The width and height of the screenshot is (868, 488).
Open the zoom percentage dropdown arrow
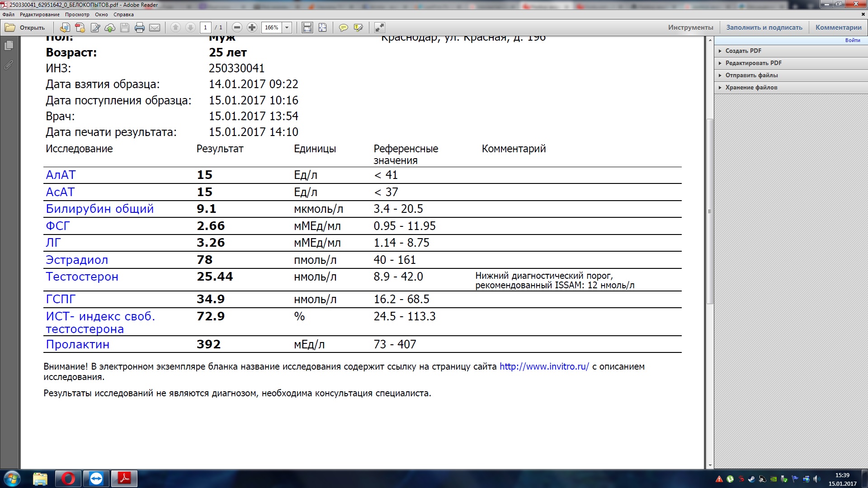click(287, 28)
